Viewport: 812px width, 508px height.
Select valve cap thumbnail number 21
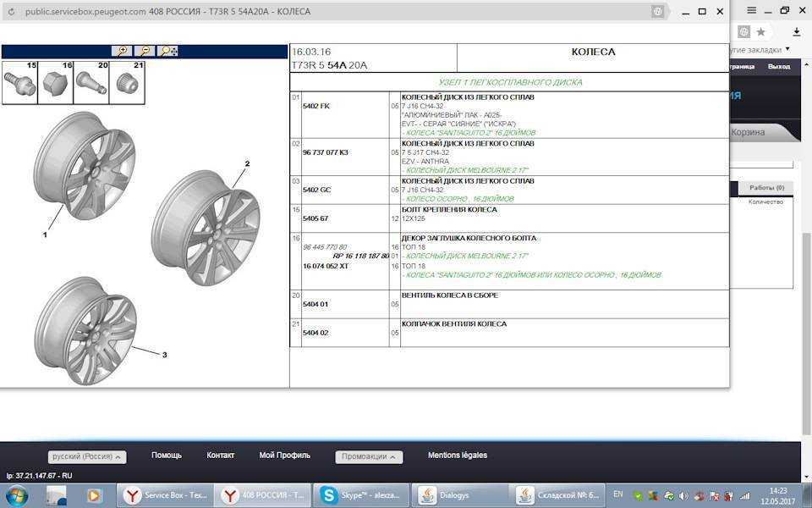tap(127, 82)
